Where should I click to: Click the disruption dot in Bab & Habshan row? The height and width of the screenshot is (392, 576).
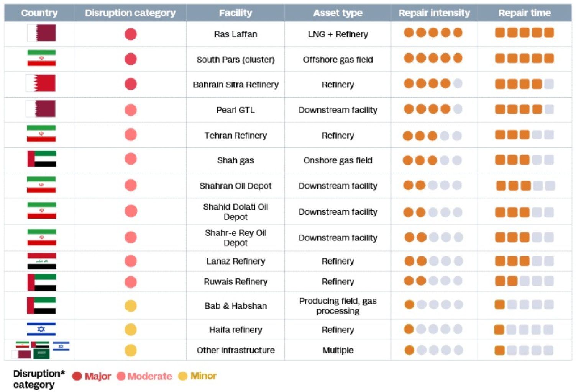131,306
